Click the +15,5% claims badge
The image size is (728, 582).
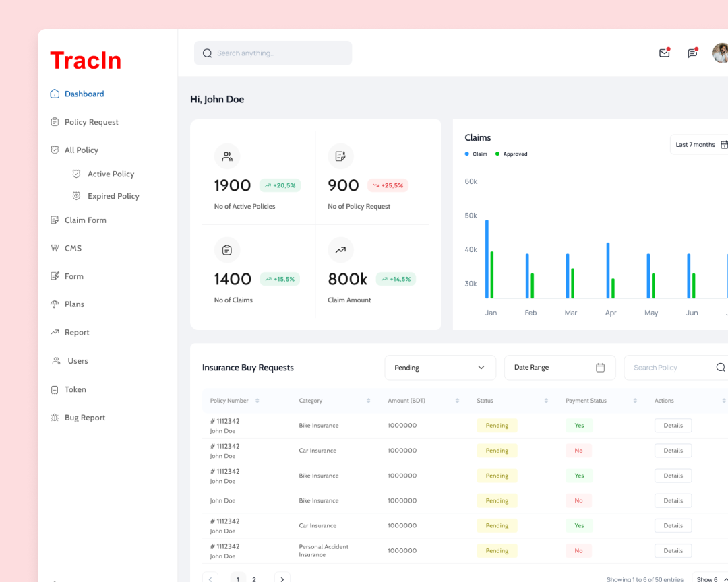click(x=280, y=279)
